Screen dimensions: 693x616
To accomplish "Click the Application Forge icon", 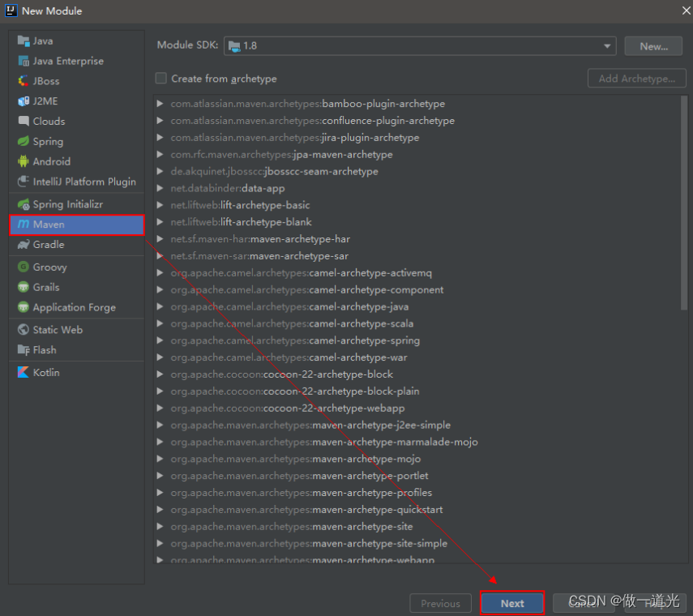I will click(24, 307).
